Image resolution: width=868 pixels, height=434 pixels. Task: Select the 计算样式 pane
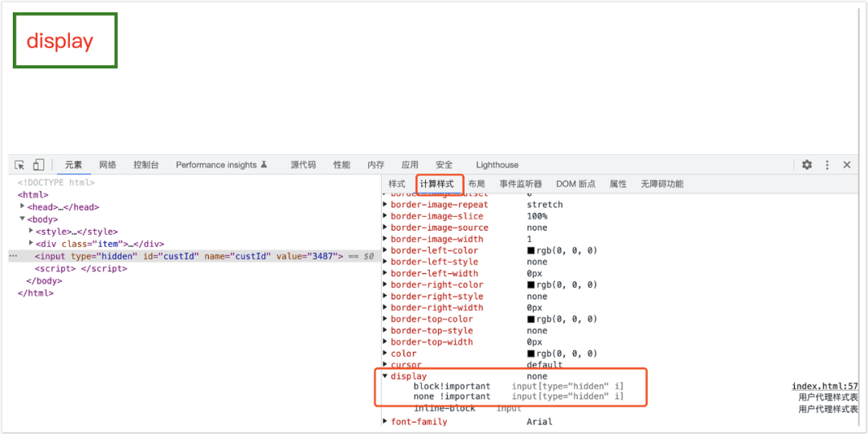436,184
